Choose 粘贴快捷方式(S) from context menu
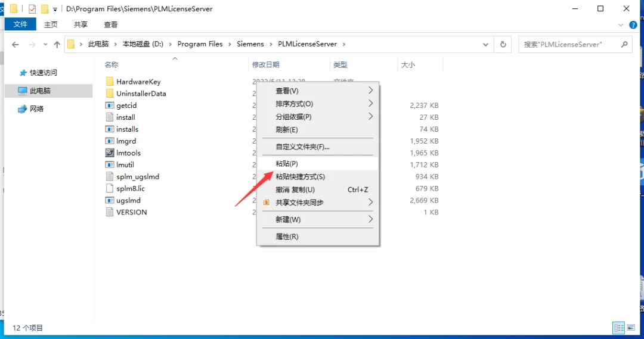The height and width of the screenshot is (339, 644). pos(317,176)
